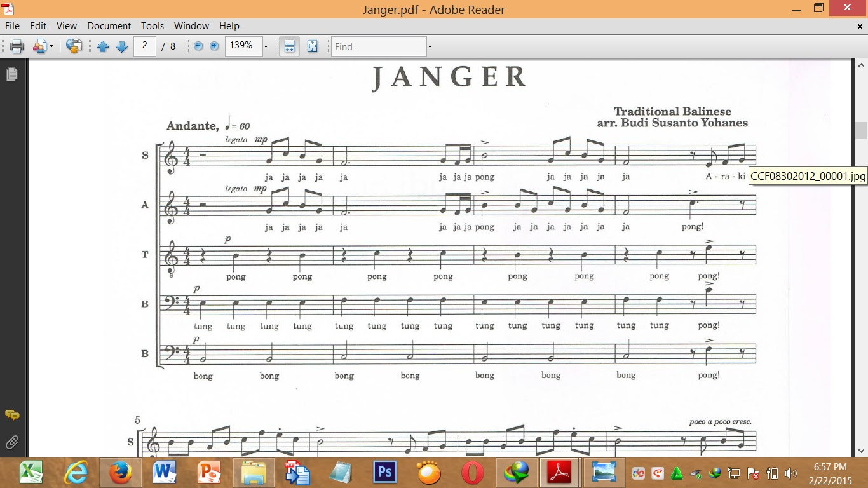Click the JANGER title text

pos(449,78)
